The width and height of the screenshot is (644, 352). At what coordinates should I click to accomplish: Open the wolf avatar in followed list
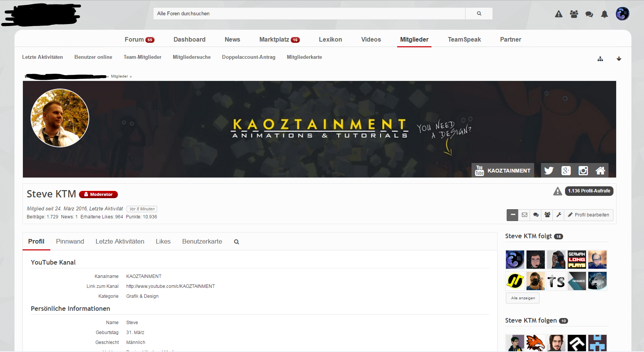coord(597,281)
